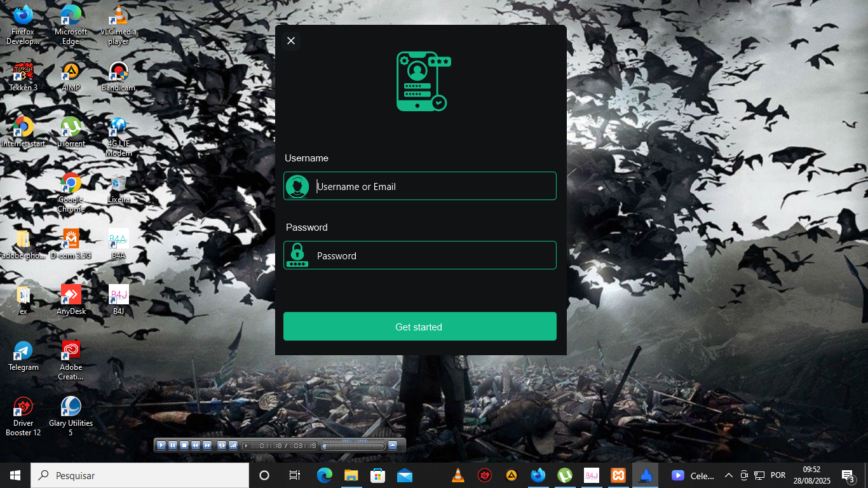The image size is (868, 488).
Task: Stop playback in the mini player bar
Action: [184, 445]
